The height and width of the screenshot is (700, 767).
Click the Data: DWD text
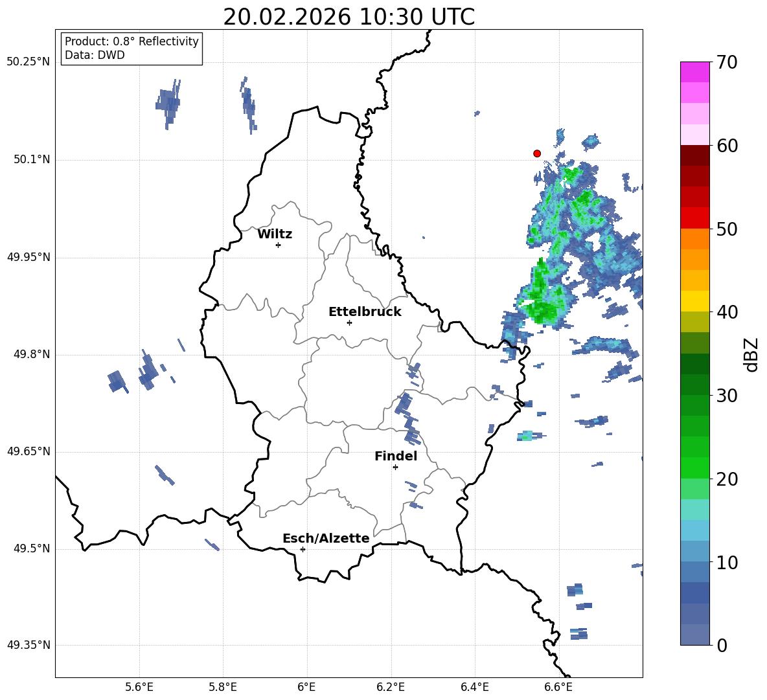click(x=95, y=55)
